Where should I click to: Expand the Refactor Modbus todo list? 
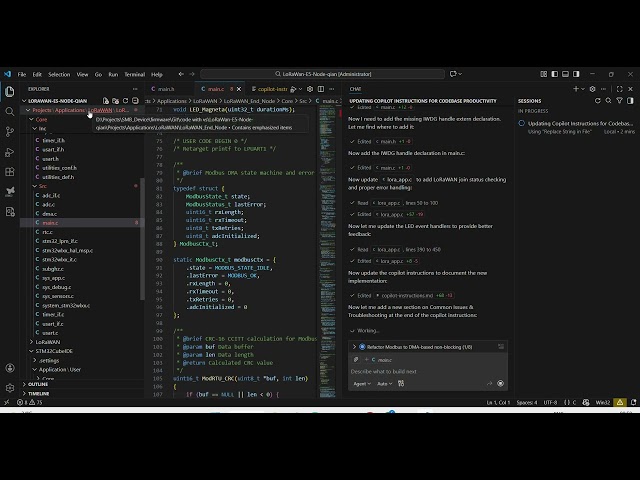click(x=354, y=347)
